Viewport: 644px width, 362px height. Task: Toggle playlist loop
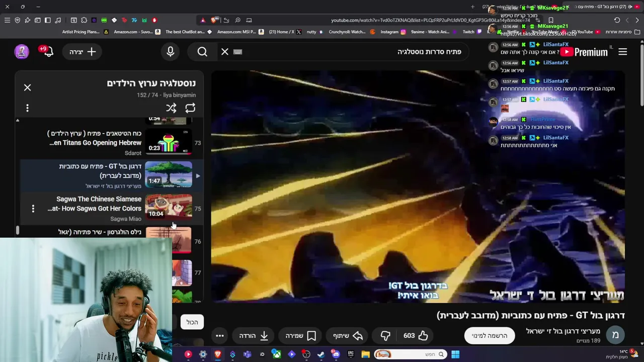point(190,108)
